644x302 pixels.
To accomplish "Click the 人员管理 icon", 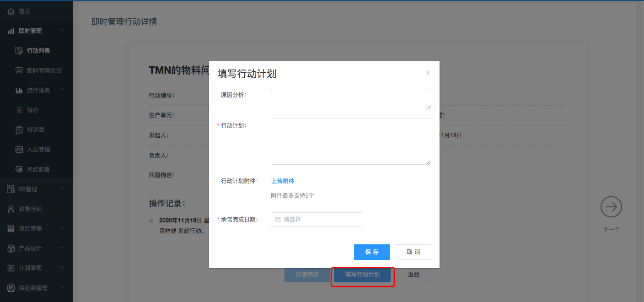I will [19, 150].
